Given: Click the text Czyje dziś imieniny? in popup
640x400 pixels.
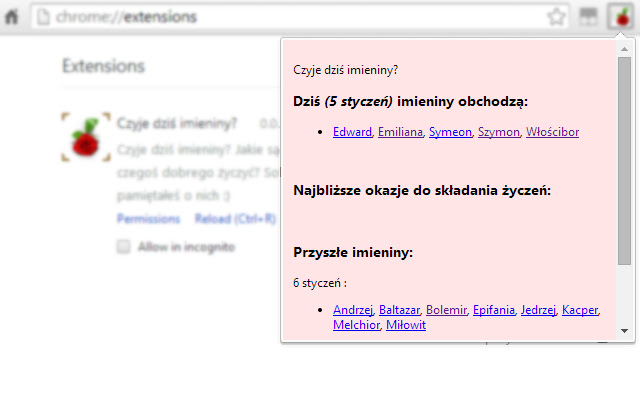Looking at the screenshot, I should coord(345,70).
